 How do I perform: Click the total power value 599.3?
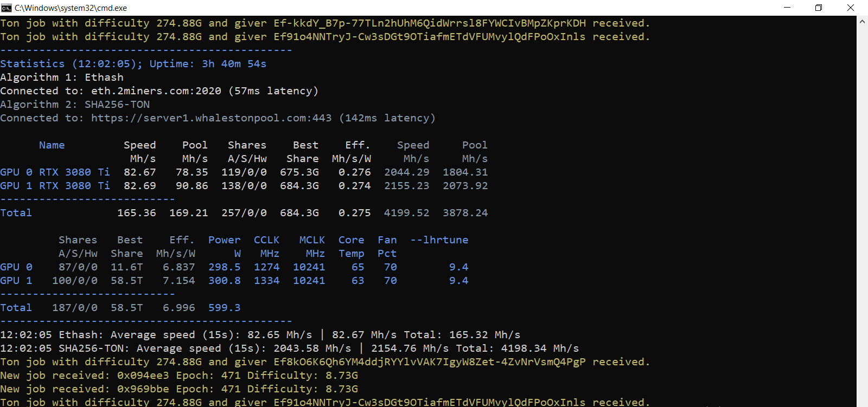(224, 308)
